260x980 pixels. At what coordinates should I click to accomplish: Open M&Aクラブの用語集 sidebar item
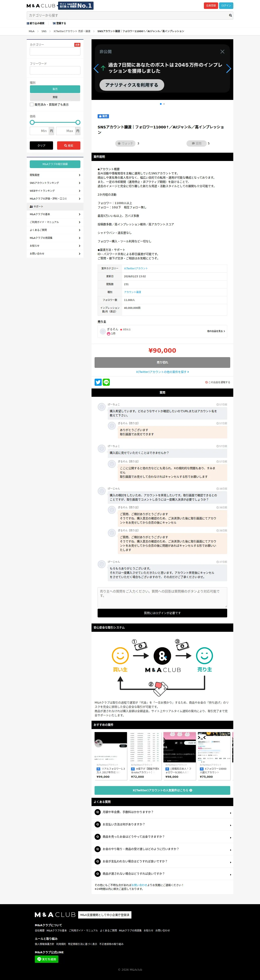[55, 238]
